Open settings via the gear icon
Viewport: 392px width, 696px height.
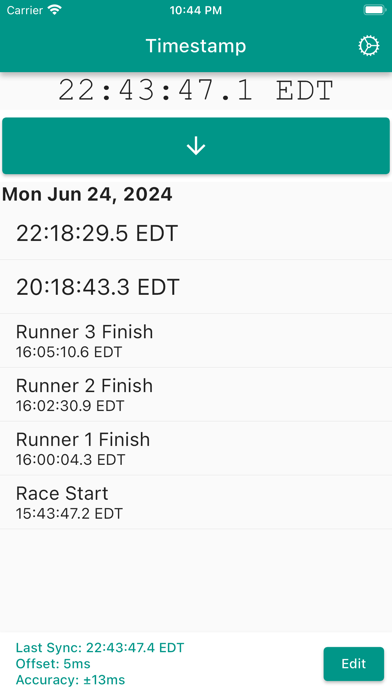click(369, 46)
